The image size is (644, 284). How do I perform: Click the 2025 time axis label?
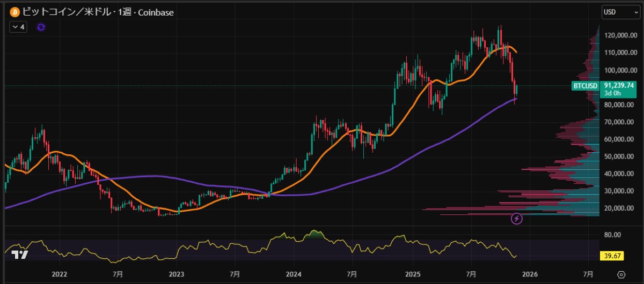click(412, 274)
